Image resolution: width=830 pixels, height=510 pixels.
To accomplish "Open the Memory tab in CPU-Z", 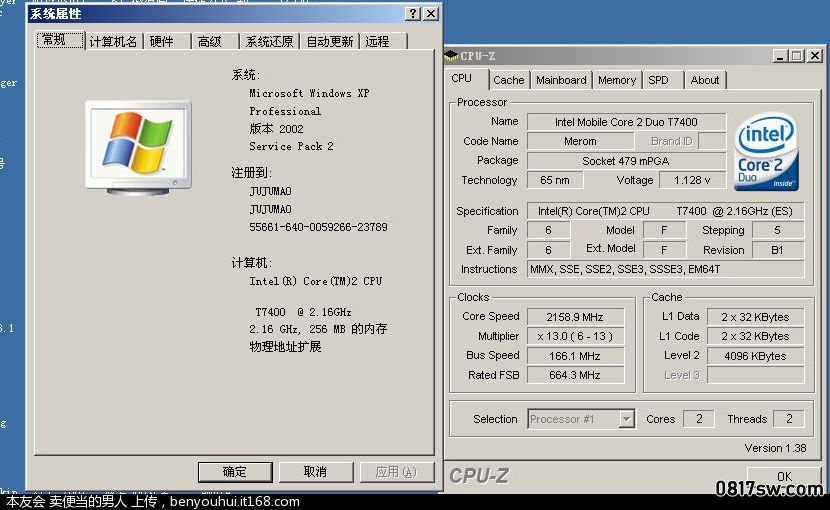I will coord(617,80).
